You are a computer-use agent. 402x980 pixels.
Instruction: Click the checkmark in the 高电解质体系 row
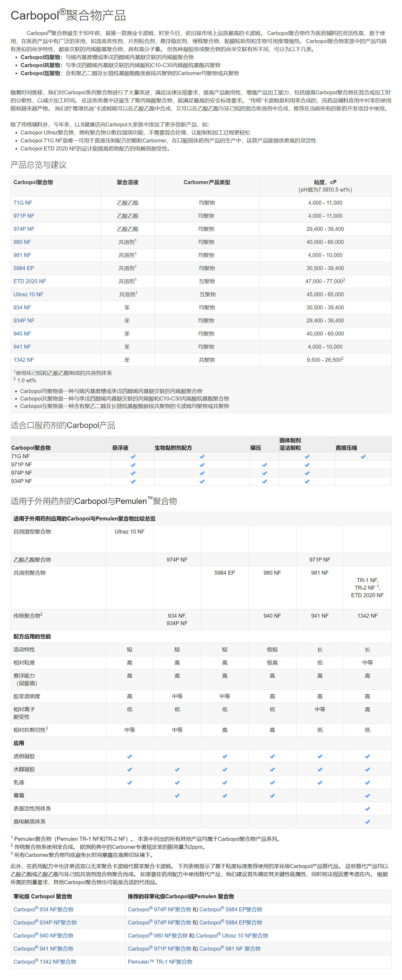[x=367, y=822]
